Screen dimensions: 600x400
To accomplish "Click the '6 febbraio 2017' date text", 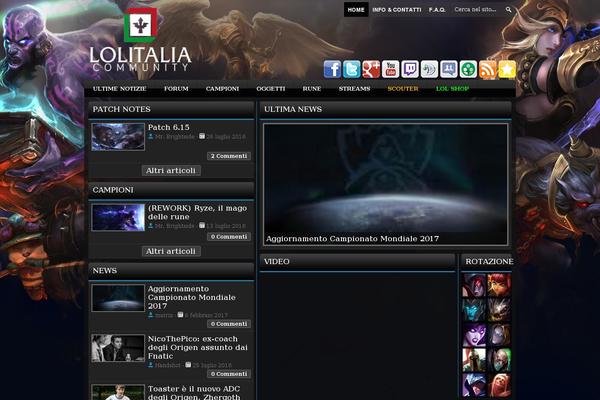I will [x=206, y=315].
